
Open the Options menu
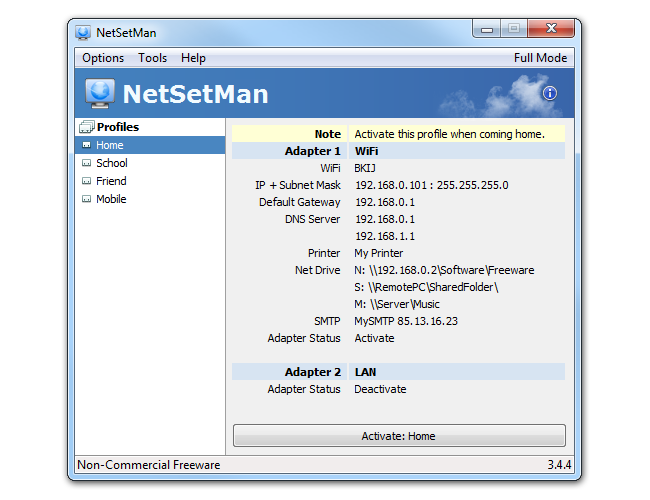click(x=103, y=58)
